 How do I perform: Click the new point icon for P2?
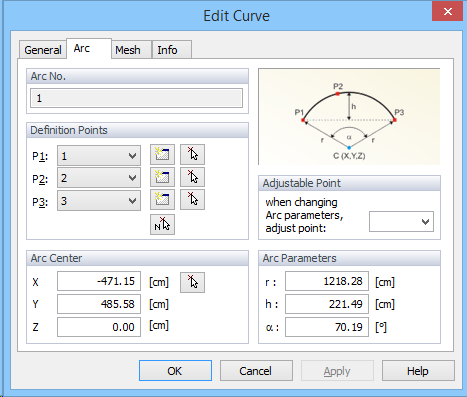coord(162,177)
